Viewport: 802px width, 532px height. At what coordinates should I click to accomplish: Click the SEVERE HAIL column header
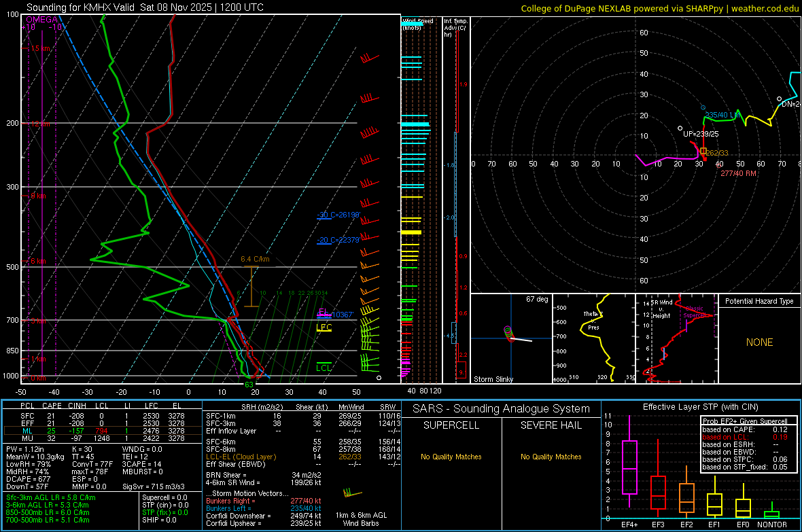click(x=551, y=425)
